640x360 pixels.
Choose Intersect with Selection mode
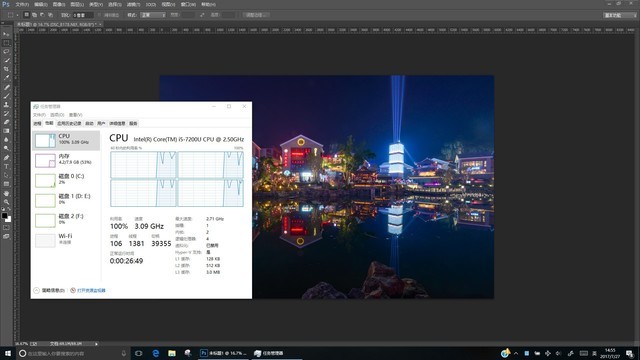tap(51, 15)
